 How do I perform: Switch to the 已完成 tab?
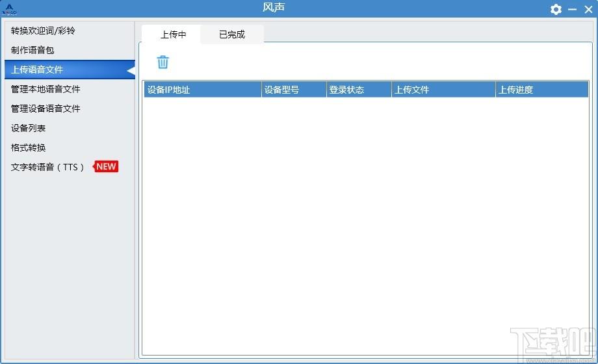(232, 34)
